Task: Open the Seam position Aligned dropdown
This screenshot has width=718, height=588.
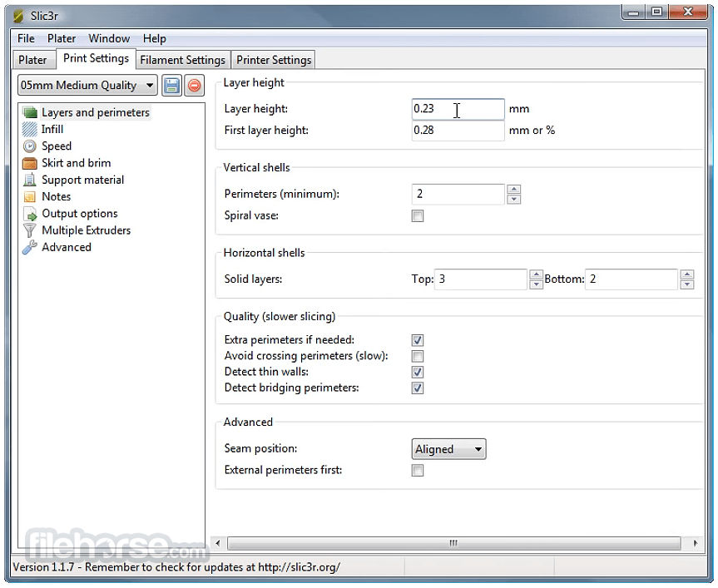Action: click(x=448, y=449)
